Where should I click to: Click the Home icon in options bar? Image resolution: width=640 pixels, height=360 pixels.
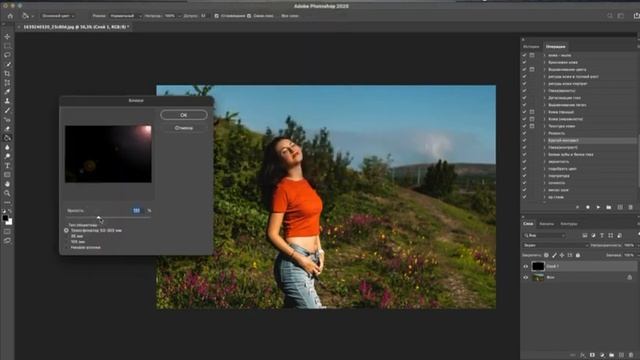(10, 16)
